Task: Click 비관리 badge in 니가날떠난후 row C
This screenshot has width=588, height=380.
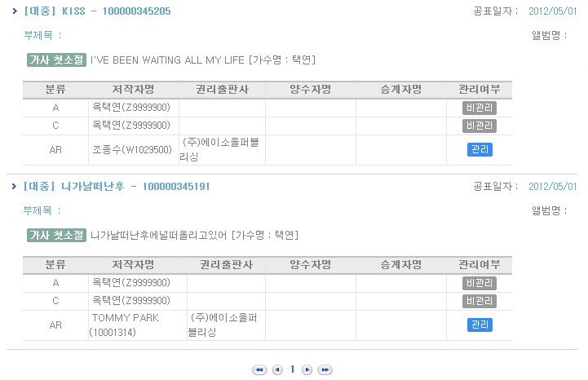Action: pos(480,301)
